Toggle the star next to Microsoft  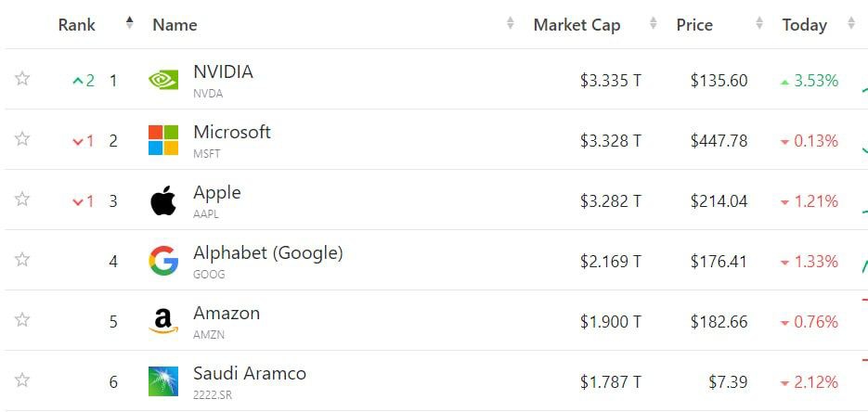click(x=22, y=139)
